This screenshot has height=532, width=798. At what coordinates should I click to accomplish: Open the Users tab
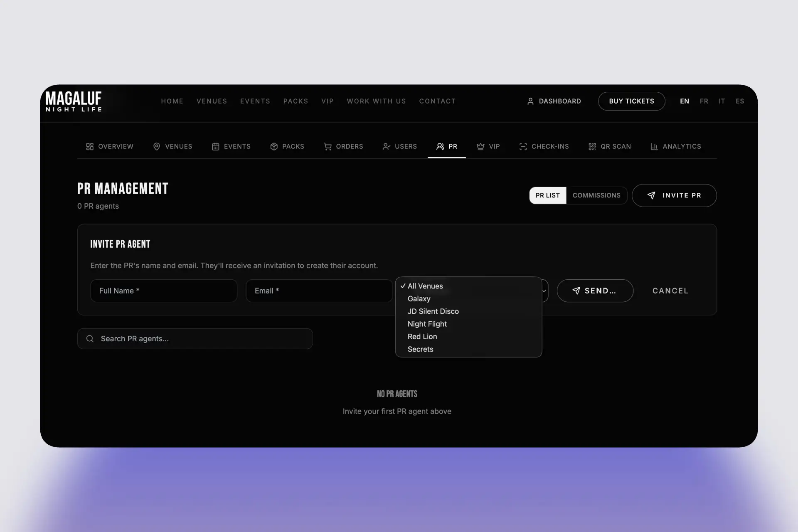coord(399,147)
